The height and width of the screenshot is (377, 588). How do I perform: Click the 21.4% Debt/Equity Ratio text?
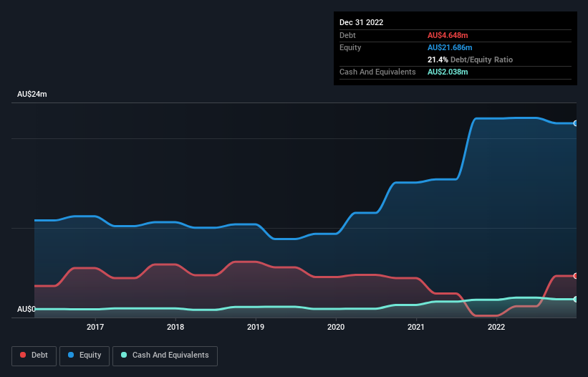(x=471, y=59)
